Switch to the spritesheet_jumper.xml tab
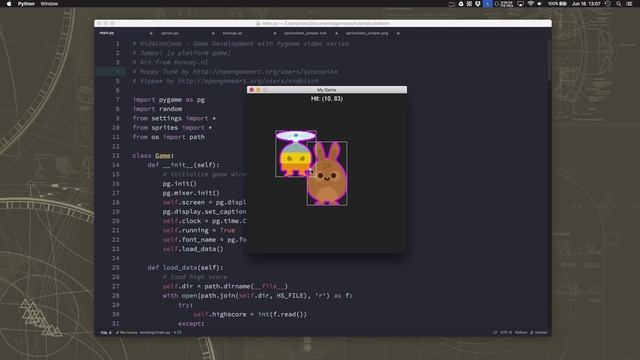Image resolution: width=640 pixels, height=360 pixels. 305,33
